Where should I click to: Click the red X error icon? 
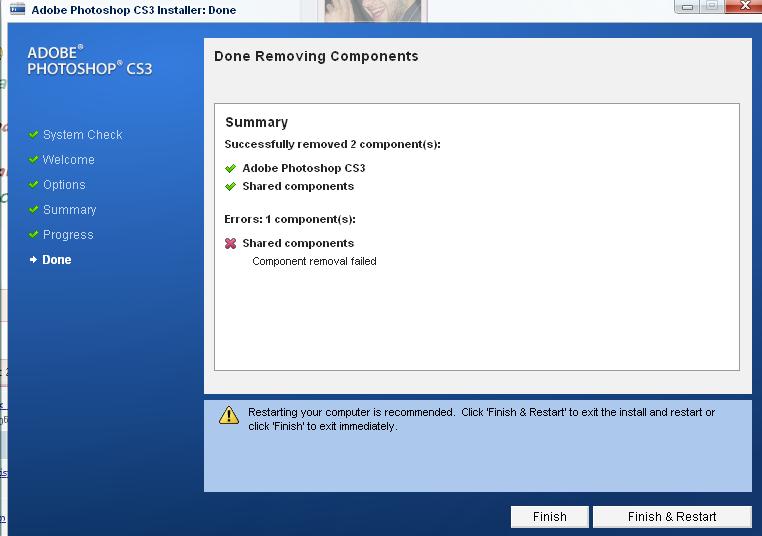tap(231, 243)
